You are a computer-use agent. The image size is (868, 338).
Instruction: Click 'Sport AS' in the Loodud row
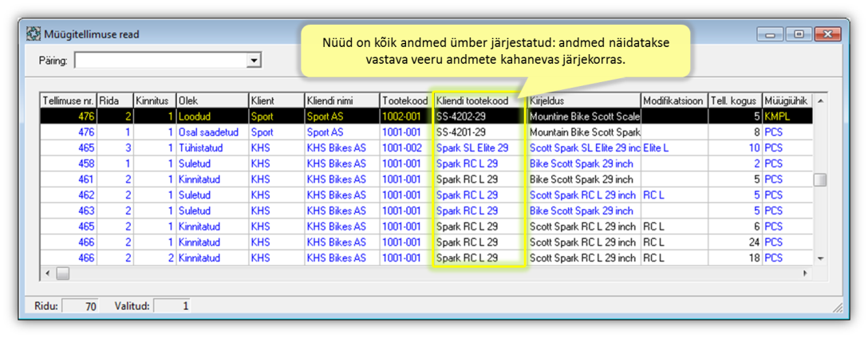[341, 116]
